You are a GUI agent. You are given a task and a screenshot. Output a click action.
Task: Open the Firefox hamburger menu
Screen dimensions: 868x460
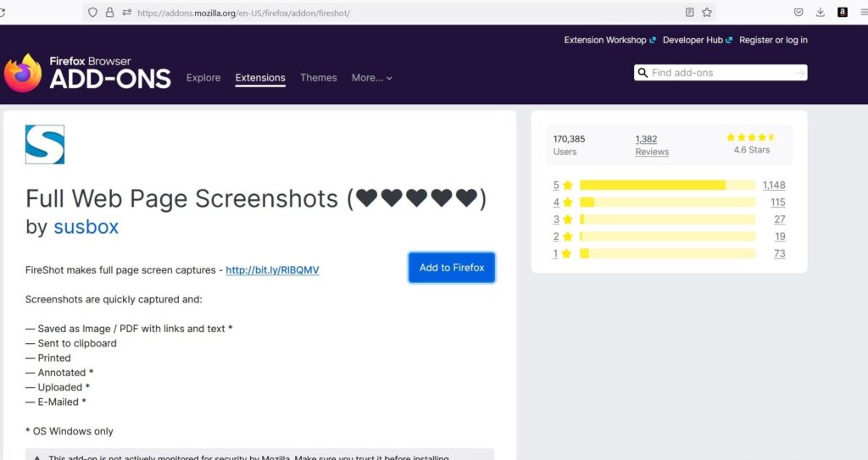pyautogui.click(x=864, y=12)
